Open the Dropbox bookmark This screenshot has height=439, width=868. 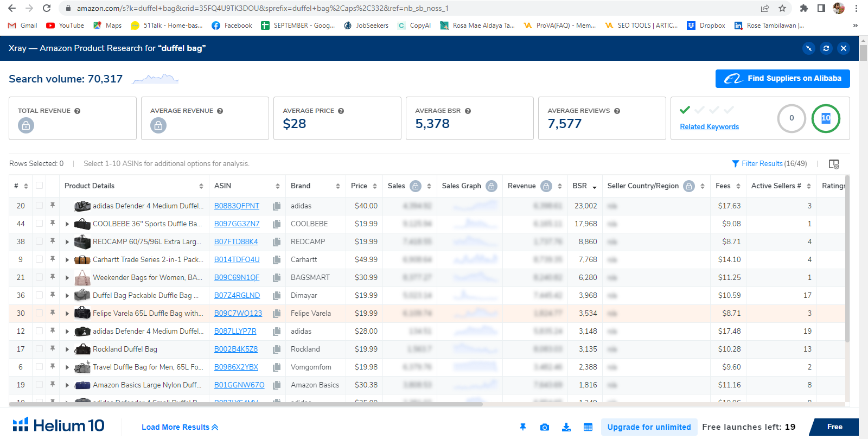pyautogui.click(x=706, y=26)
